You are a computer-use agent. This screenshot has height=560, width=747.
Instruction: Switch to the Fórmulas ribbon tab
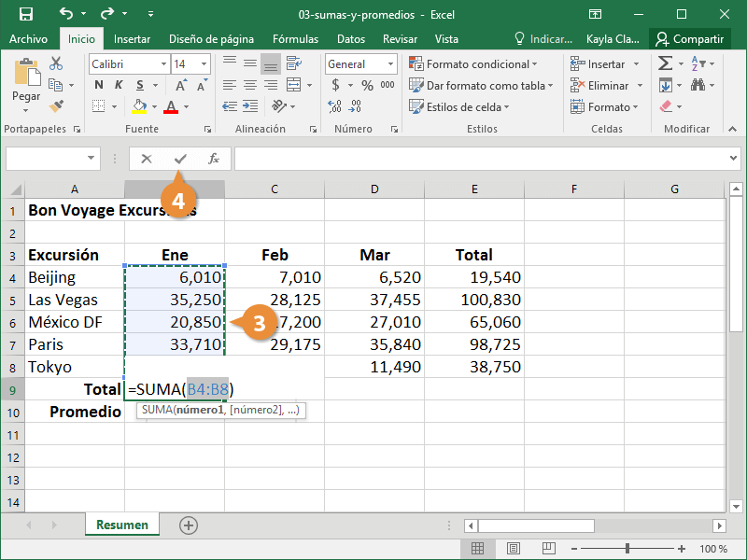[295, 39]
